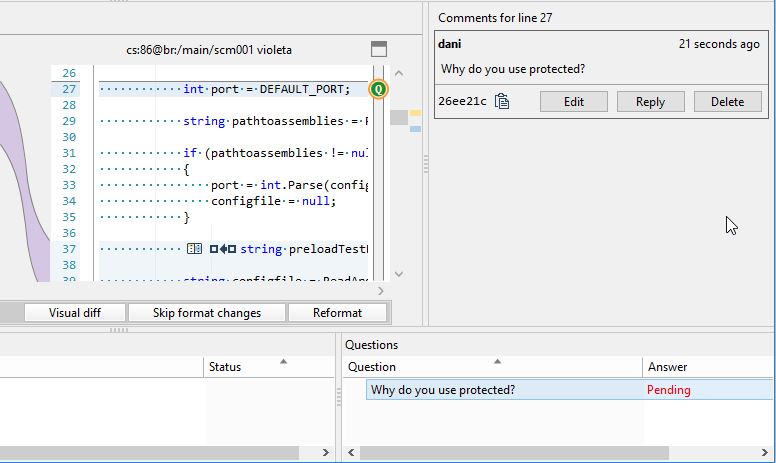Click code line 'int port = DEFAULT_PORT;'
Image resolution: width=776 pixels, height=463 pixels.
pyautogui.click(x=266, y=89)
